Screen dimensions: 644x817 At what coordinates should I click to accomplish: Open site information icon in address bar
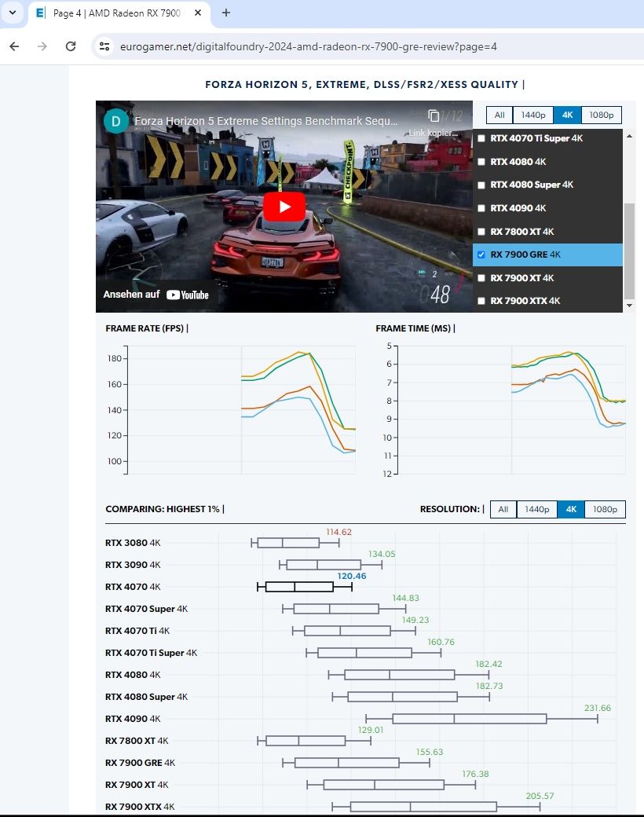(104, 46)
